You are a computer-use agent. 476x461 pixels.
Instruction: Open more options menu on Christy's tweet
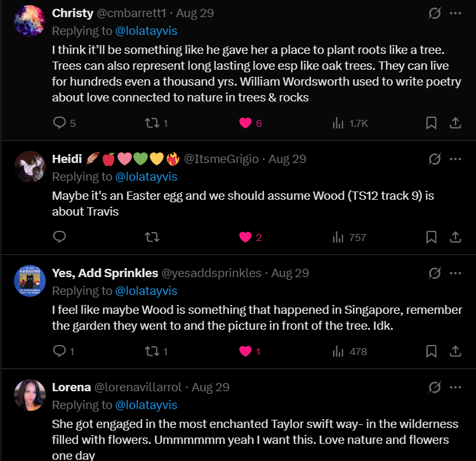[x=455, y=13]
